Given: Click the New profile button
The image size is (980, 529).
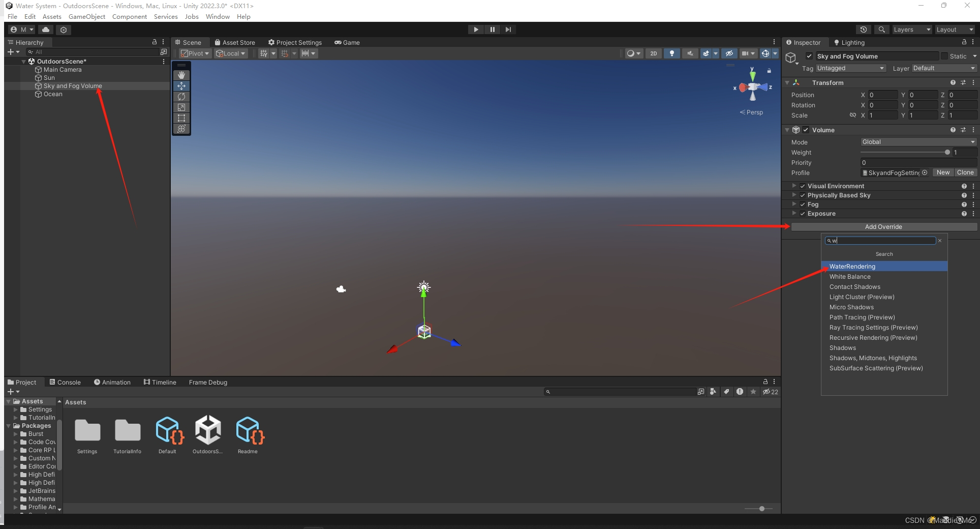Looking at the screenshot, I should tap(943, 172).
